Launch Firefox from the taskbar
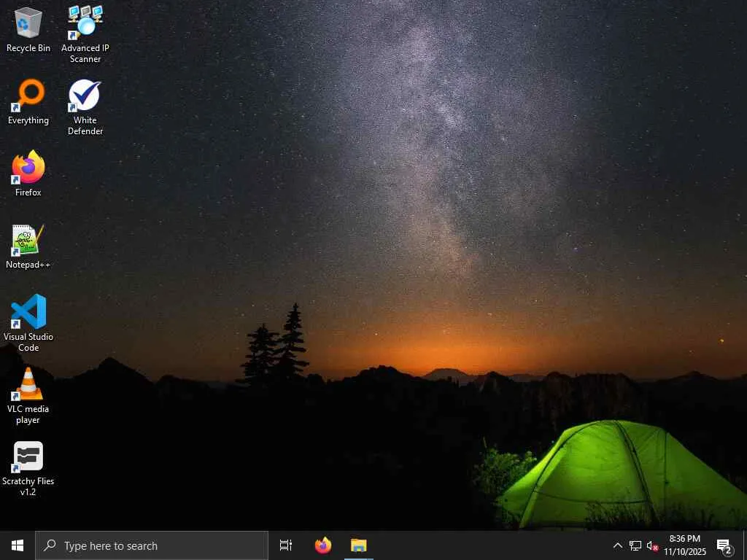The image size is (747, 560). click(323, 545)
